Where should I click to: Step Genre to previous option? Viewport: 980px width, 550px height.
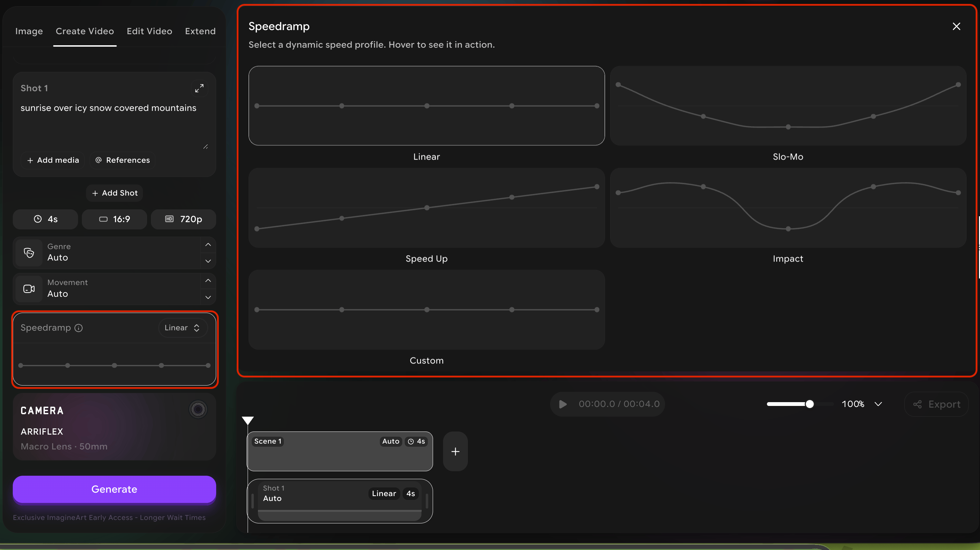(x=208, y=245)
